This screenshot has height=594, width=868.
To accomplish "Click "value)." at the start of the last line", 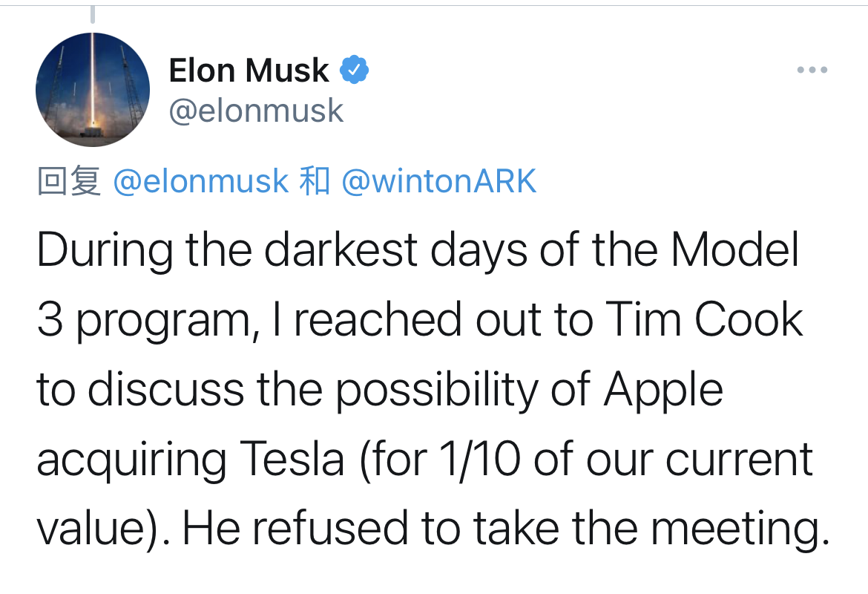I will coord(102,528).
